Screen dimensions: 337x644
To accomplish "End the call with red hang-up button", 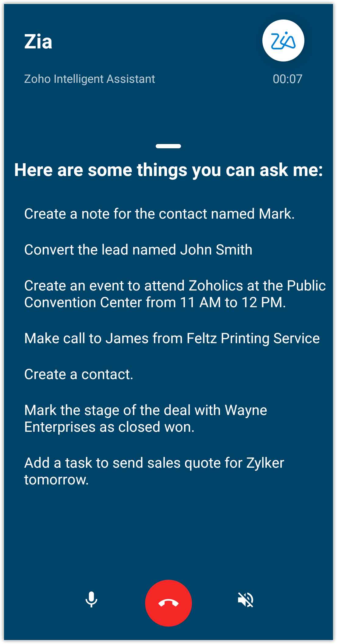I will (x=168, y=603).
